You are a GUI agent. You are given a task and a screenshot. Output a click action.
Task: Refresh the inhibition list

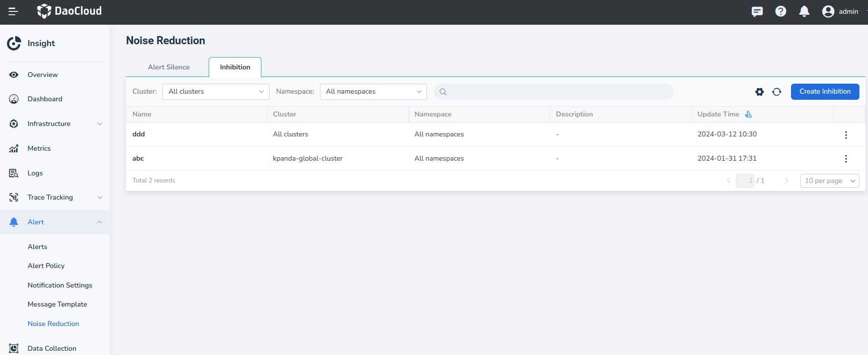pos(777,92)
